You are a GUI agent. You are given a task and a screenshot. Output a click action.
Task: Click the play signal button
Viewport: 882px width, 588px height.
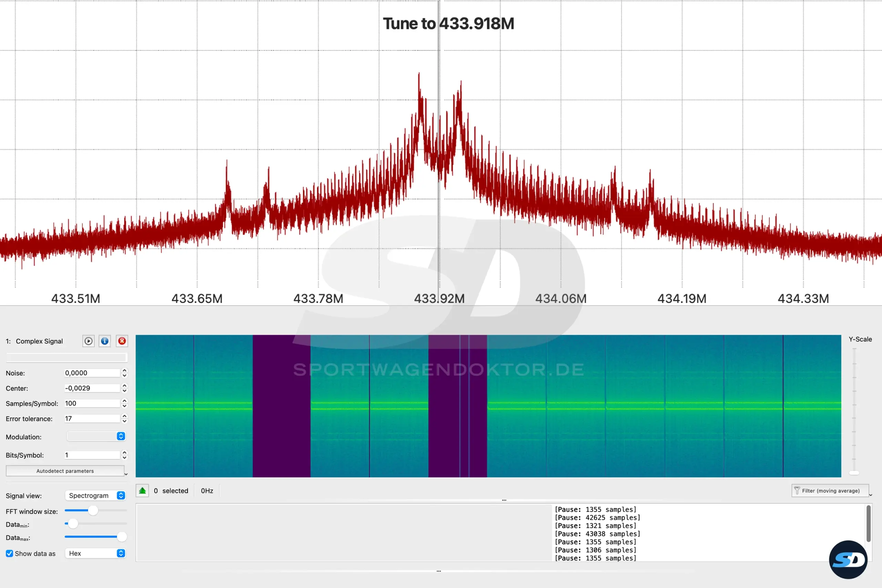pyautogui.click(x=88, y=341)
